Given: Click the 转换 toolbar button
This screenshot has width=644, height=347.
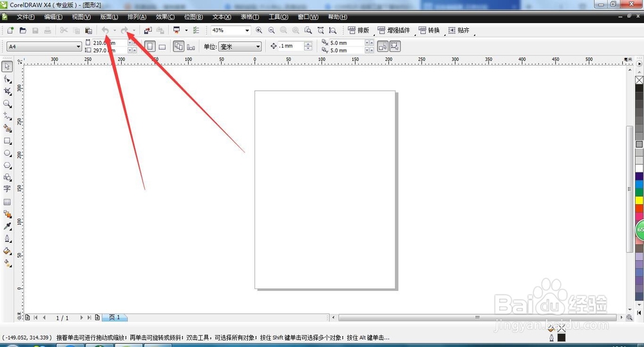Looking at the screenshot, I should pos(429,30).
